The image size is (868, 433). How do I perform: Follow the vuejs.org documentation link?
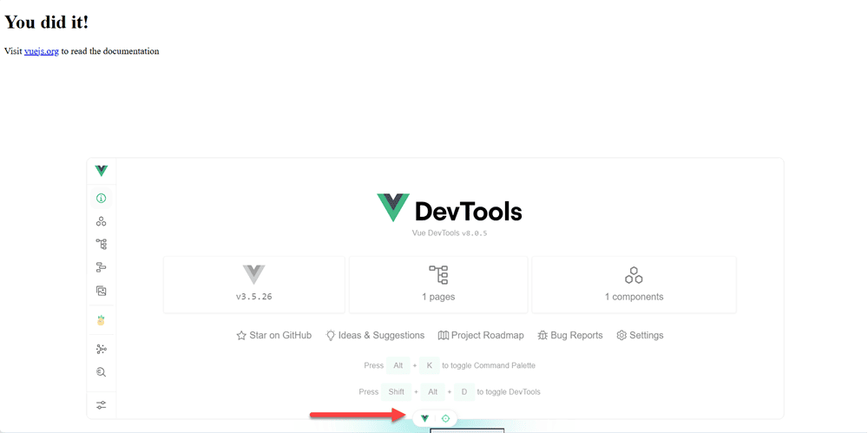tap(42, 51)
